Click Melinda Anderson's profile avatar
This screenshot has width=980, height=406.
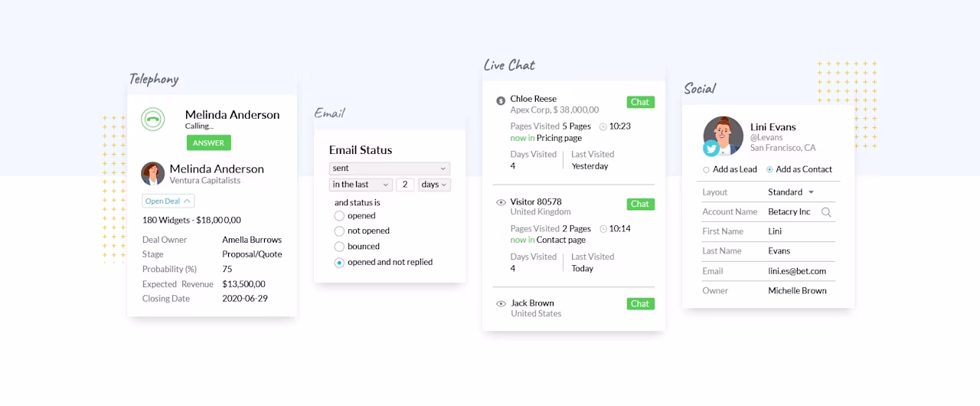pyautogui.click(x=153, y=174)
